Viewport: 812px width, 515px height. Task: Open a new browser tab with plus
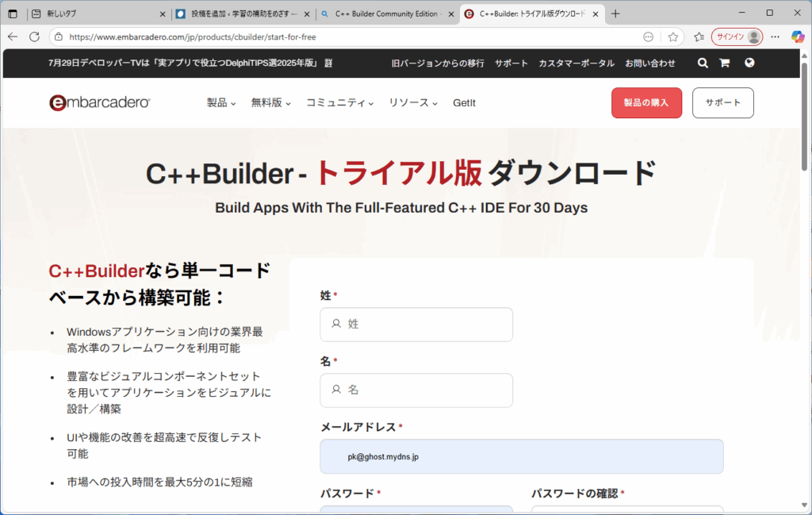[615, 14]
